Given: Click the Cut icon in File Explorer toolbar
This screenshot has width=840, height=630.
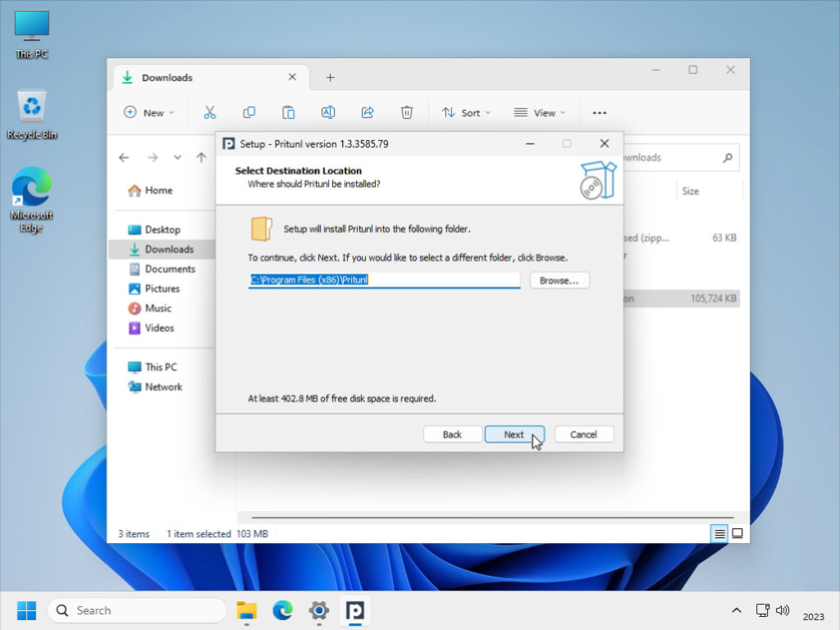Looking at the screenshot, I should pos(209,112).
